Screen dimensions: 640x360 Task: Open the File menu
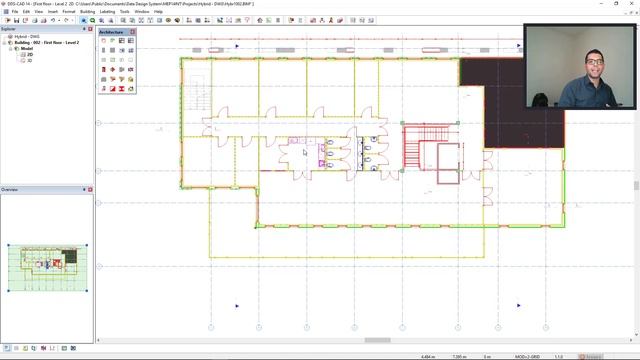point(15,11)
